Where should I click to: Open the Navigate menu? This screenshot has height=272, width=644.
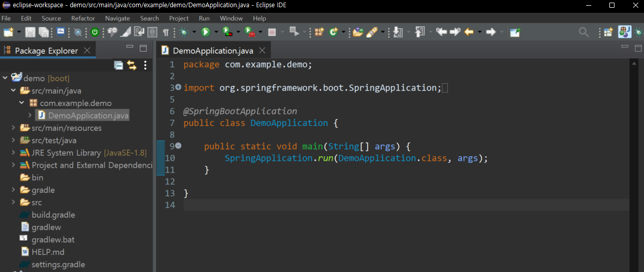[x=117, y=18]
